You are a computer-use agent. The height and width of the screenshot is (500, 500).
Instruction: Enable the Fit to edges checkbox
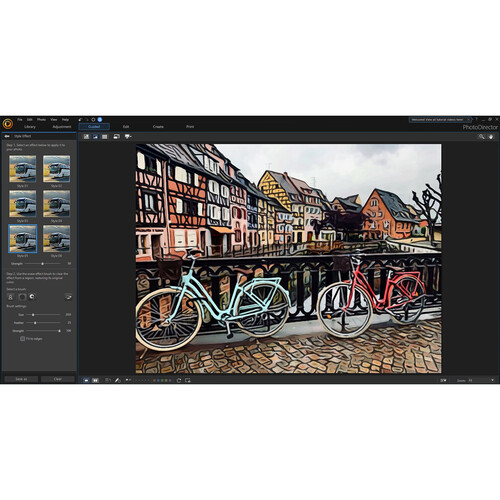coord(23,339)
